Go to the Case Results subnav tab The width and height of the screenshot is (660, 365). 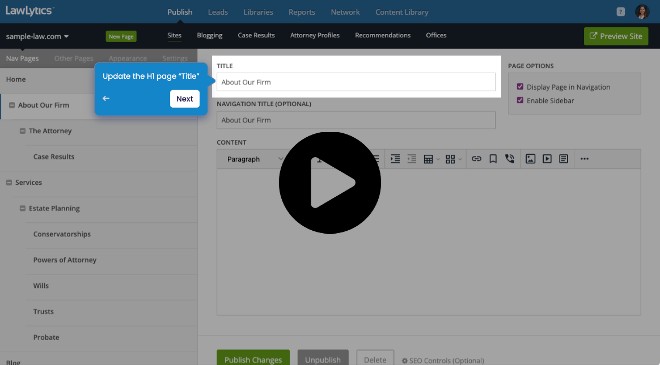(256, 35)
